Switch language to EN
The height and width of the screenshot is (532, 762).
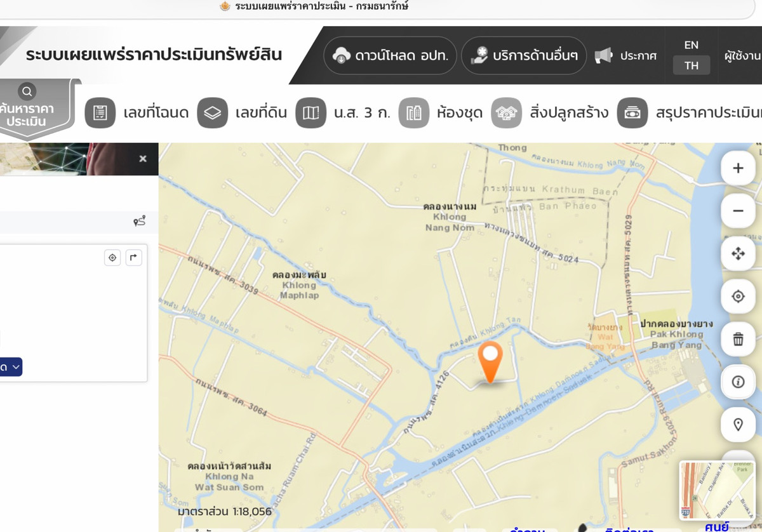click(692, 45)
